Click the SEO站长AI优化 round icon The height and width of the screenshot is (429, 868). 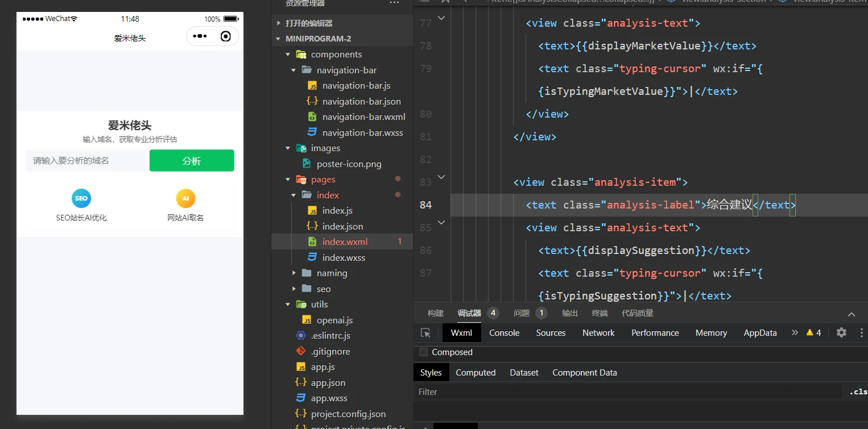(x=81, y=198)
